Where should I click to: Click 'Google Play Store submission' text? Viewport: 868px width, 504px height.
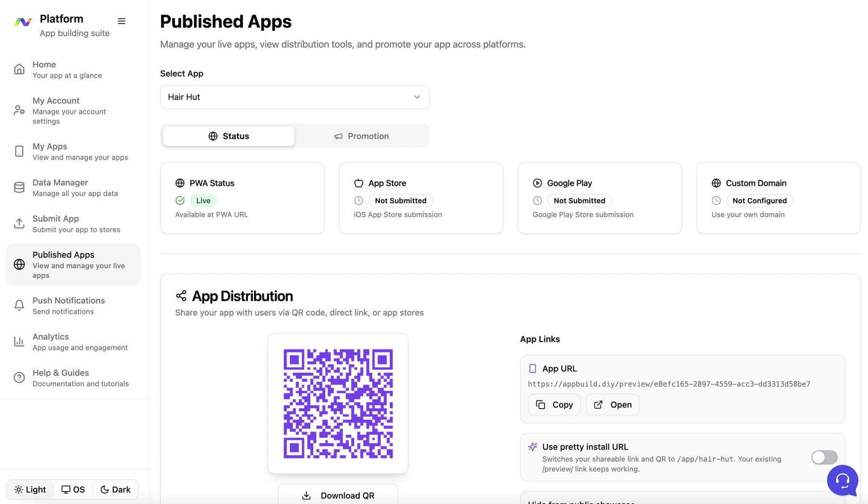pyautogui.click(x=583, y=215)
